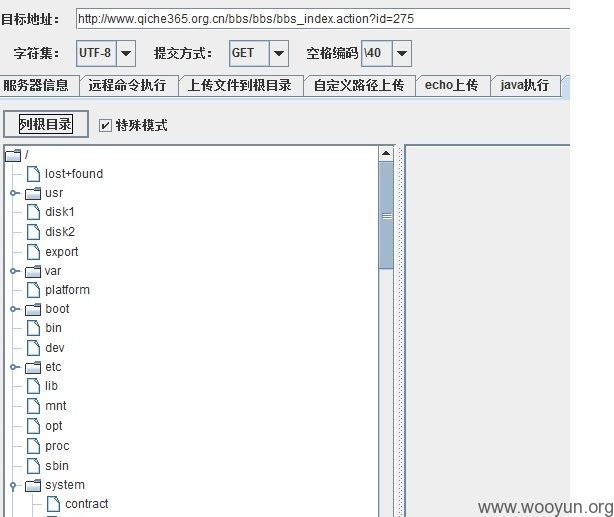Click the root folder icon

pos(13,155)
